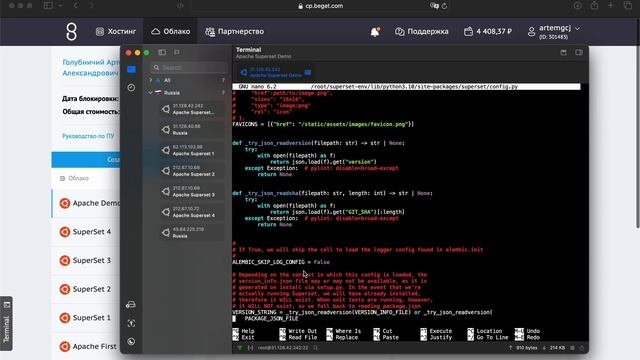Click Голубничий Артем Александрович name link
The height and width of the screenshot is (360, 640).
pyautogui.click(x=90, y=68)
